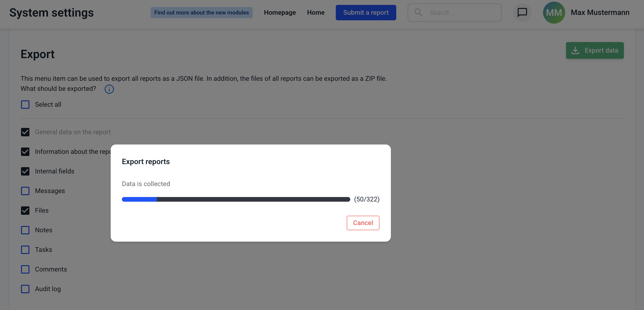644x310 pixels.
Task: Click the info icon beside export question
Action: coord(109,89)
